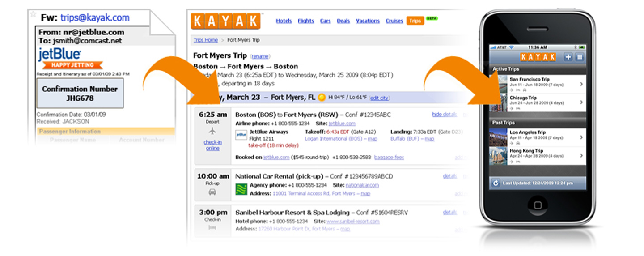Click the JetBlue Airways logo thumbnail
Image resolution: width=644 pixels, height=256 pixels.
(241, 135)
